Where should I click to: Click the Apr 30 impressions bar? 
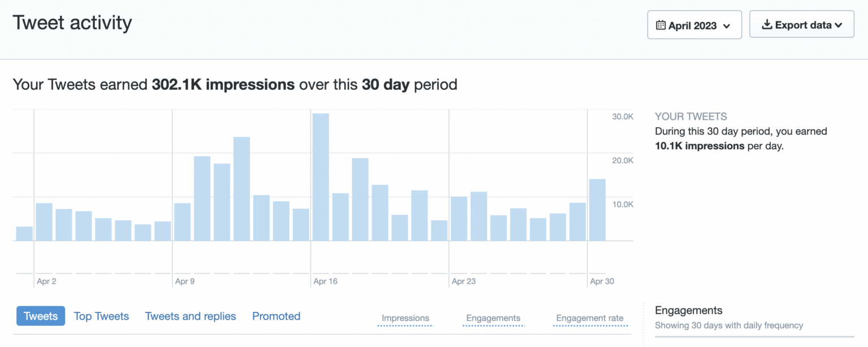596,209
